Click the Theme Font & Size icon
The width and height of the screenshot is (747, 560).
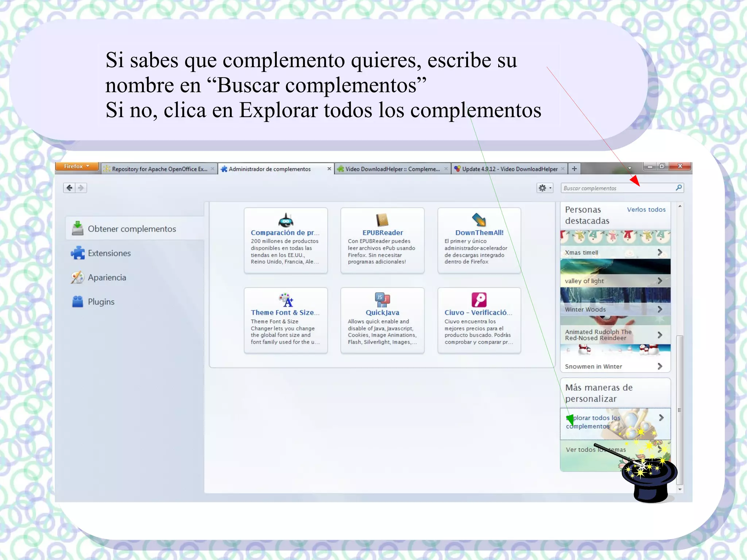point(286,300)
